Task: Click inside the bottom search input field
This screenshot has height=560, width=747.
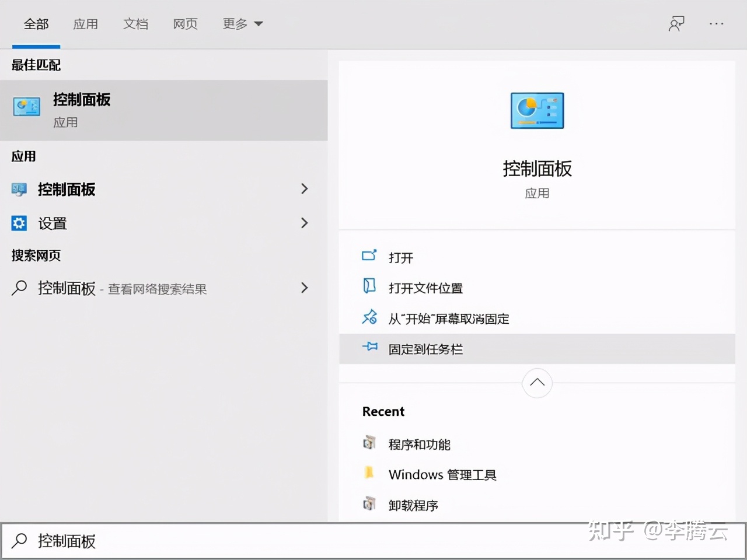Action: [x=175, y=541]
